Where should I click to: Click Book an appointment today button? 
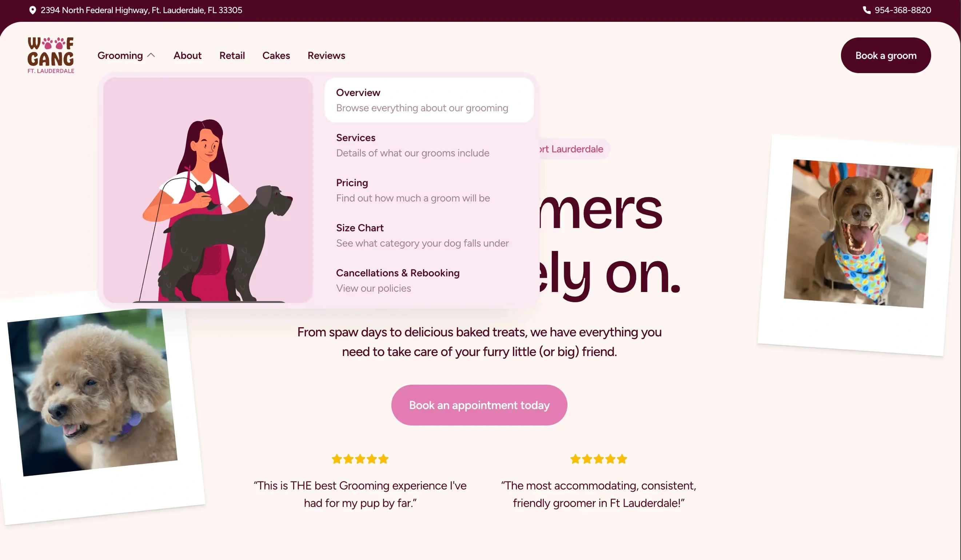(479, 405)
